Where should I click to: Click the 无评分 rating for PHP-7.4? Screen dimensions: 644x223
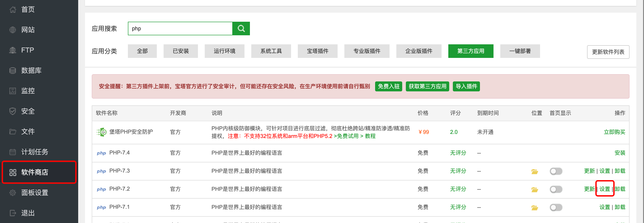pos(458,153)
